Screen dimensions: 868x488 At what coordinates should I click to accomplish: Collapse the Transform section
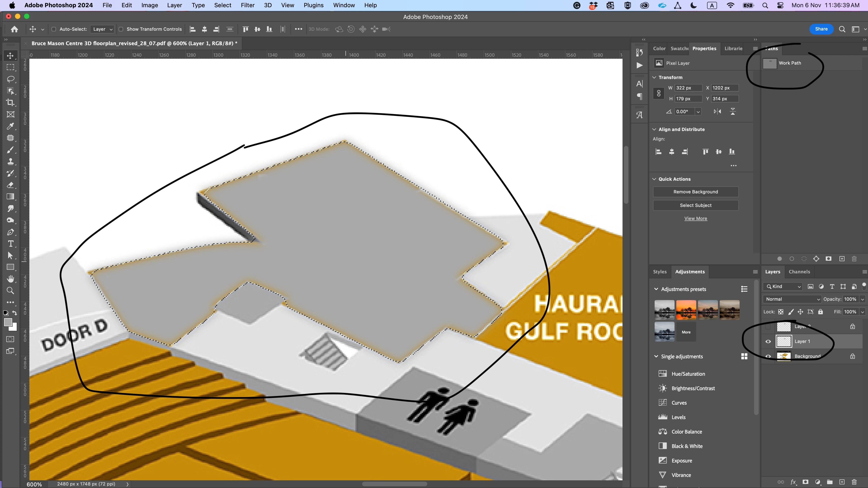coord(654,77)
